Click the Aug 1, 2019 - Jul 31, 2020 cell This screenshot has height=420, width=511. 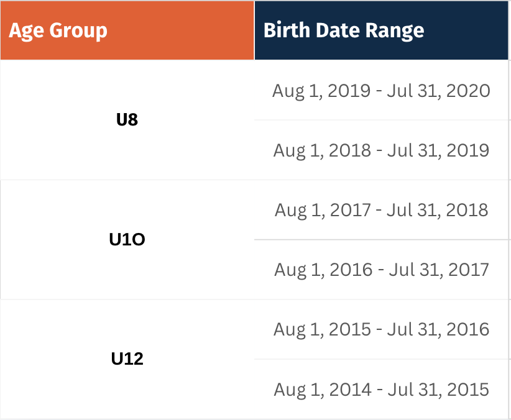pyautogui.click(x=381, y=90)
